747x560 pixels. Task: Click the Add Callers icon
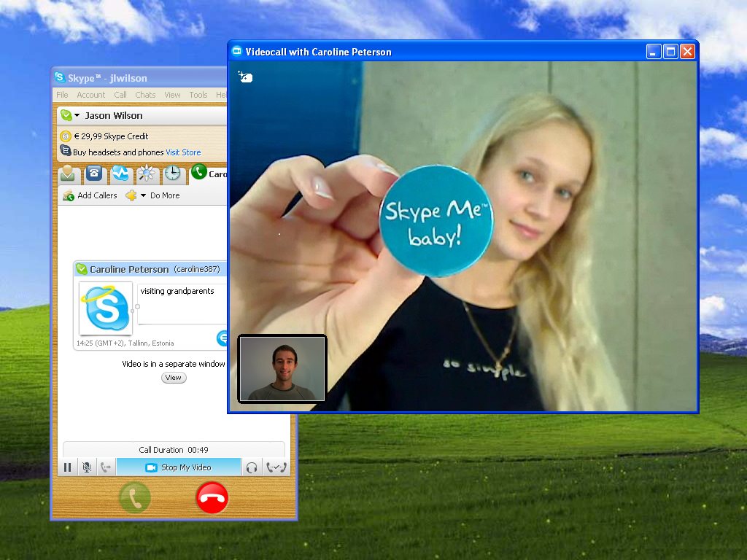point(69,195)
